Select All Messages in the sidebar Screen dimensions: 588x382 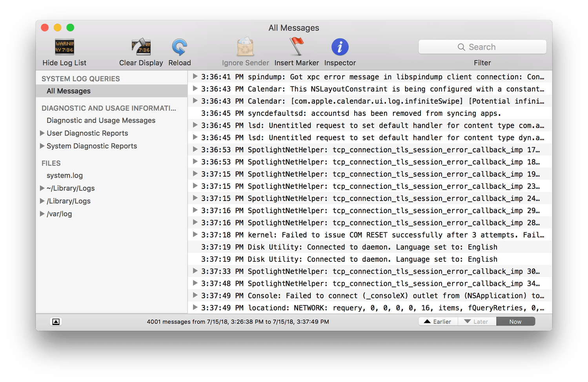click(112, 91)
